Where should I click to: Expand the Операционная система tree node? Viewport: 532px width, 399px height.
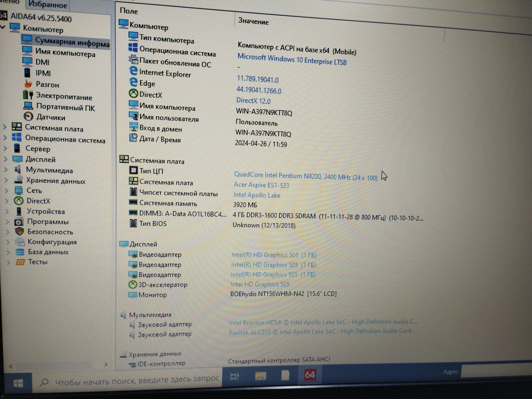pos(5,137)
